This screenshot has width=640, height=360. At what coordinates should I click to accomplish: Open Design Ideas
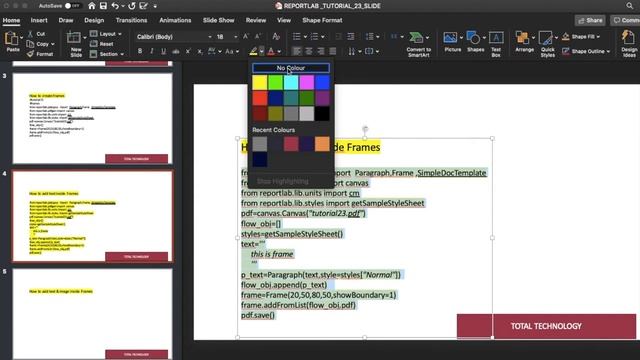coord(629,44)
